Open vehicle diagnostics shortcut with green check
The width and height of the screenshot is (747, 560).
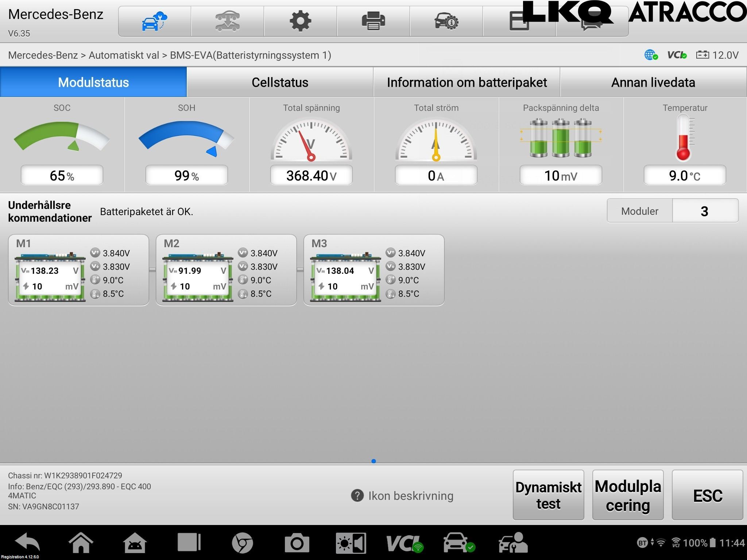(460, 543)
